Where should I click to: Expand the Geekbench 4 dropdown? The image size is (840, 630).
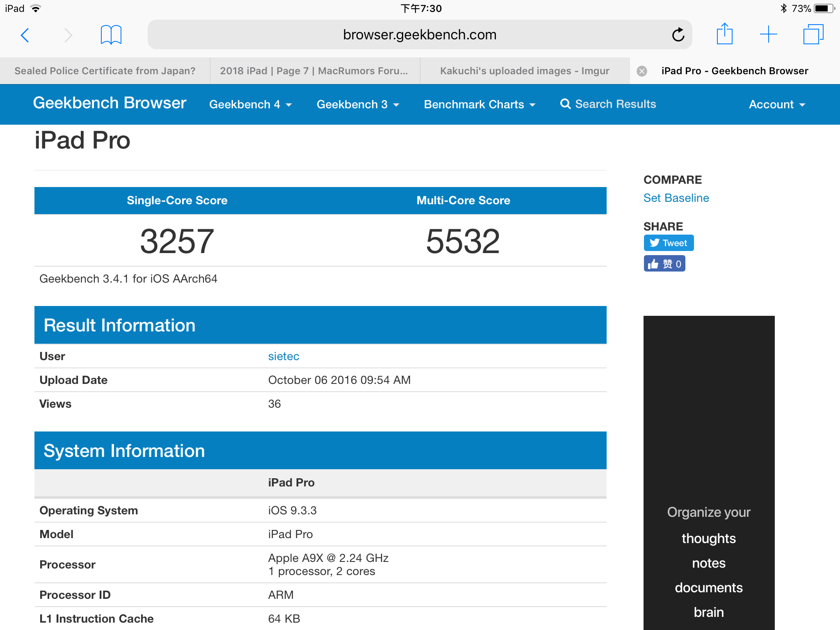250,105
